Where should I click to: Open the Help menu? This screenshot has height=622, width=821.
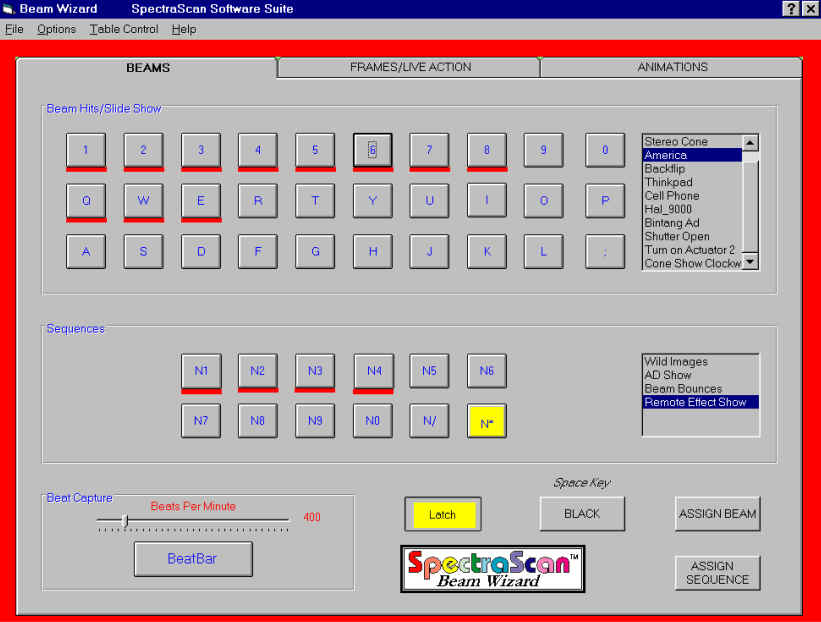click(184, 29)
